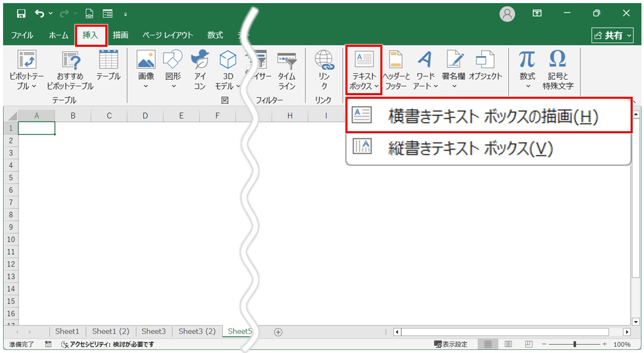The image size is (644, 353).
Task: Choose 縦書きテキスト ボックス(V)
Action: pyautogui.click(x=489, y=148)
